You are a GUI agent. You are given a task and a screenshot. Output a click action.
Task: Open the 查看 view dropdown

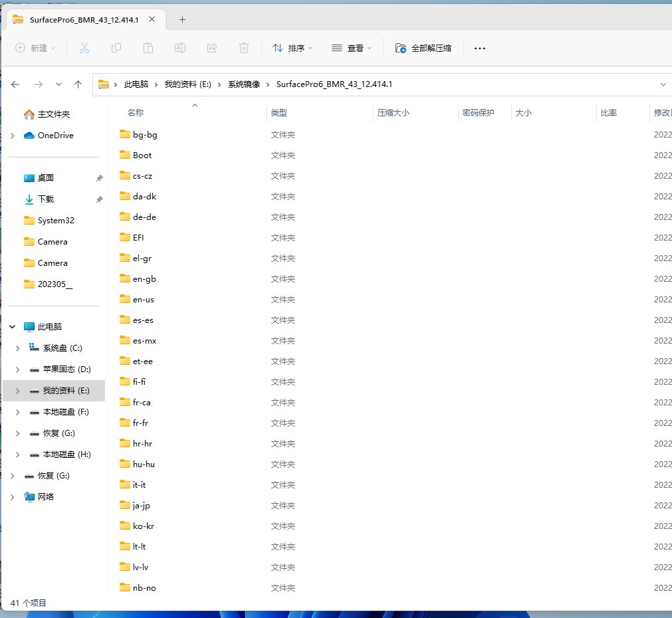coord(352,48)
